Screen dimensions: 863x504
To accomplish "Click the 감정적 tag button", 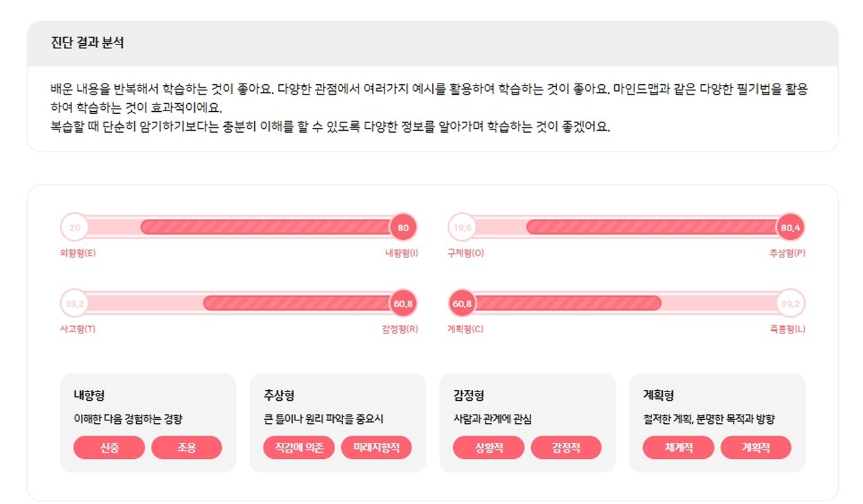I will click(x=566, y=447).
